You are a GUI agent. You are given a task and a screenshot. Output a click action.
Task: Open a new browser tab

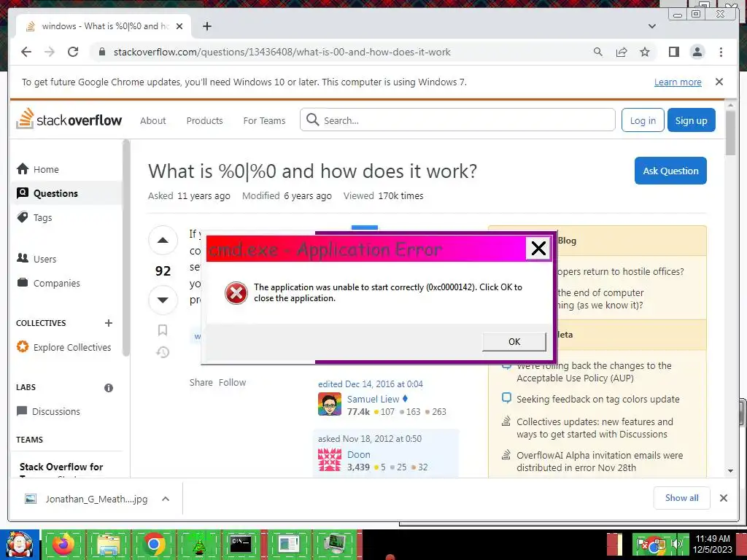[206, 26]
